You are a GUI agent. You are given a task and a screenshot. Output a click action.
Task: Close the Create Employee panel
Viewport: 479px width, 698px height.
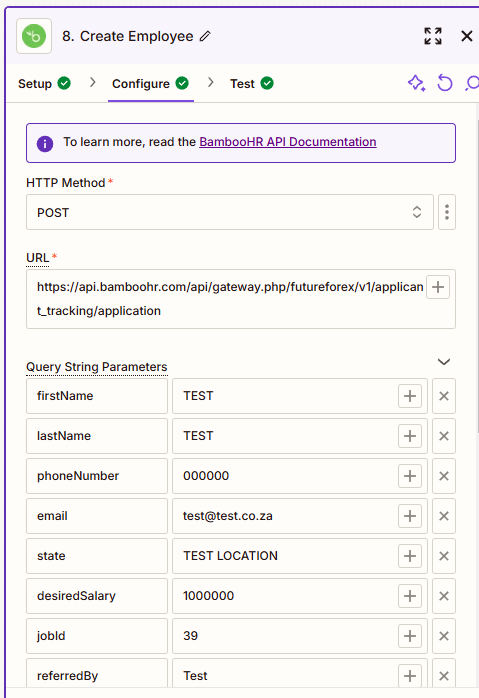coord(467,36)
